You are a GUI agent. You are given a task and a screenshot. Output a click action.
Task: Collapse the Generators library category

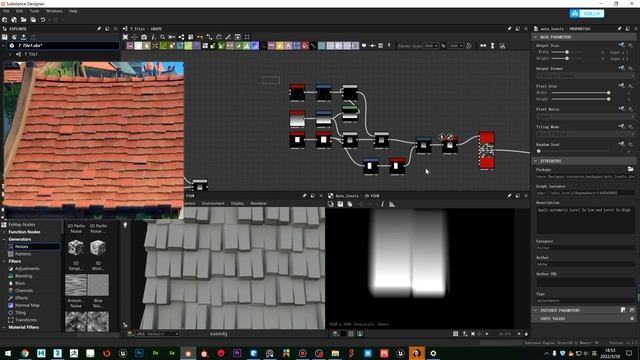[4, 239]
